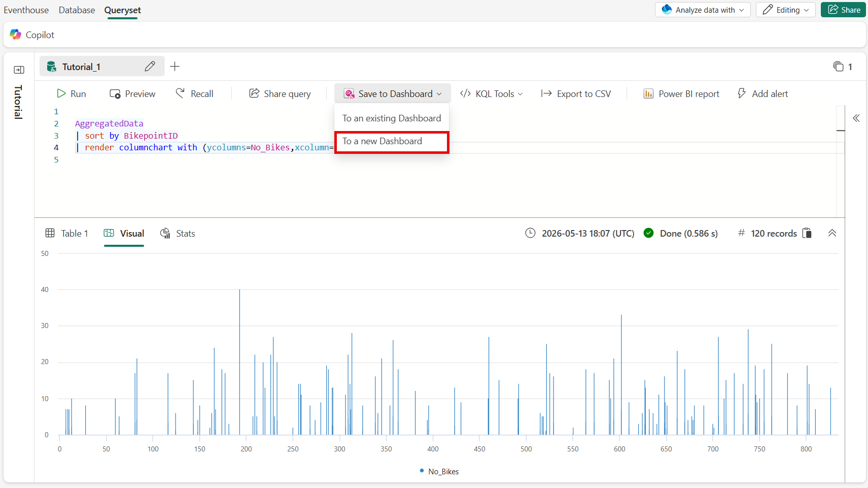868x488 pixels.
Task: Expand the KQL Tools dropdown
Action: click(491, 94)
